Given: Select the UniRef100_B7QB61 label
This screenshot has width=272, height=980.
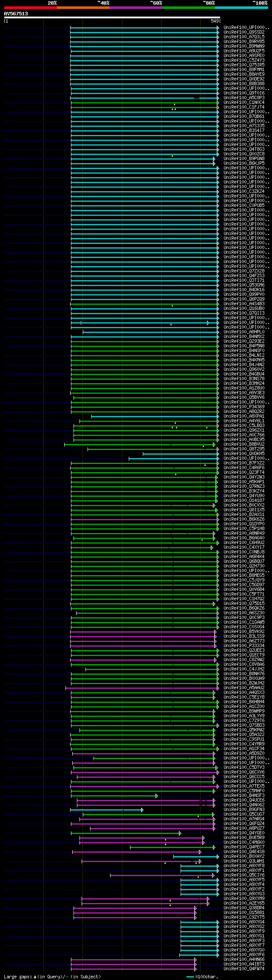Looking at the screenshot, I should [244, 116].
